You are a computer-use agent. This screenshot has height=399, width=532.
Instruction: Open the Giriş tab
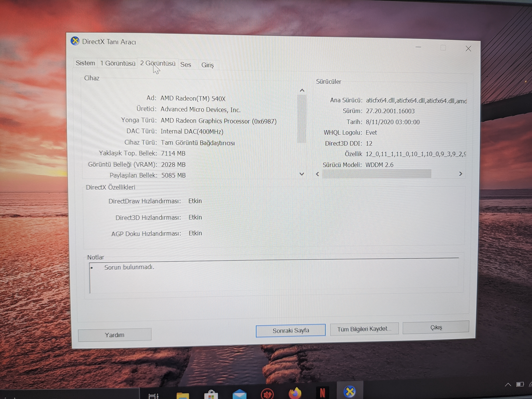[x=208, y=65]
